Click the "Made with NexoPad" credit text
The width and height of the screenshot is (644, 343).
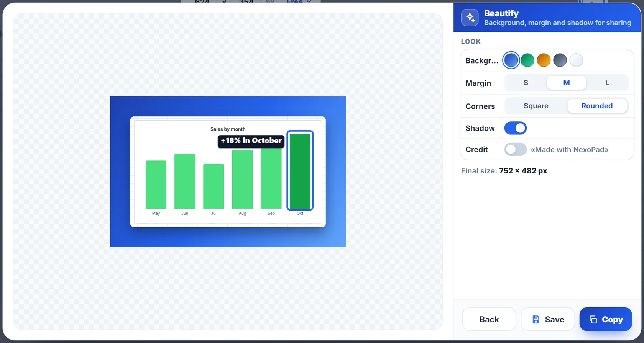point(570,150)
